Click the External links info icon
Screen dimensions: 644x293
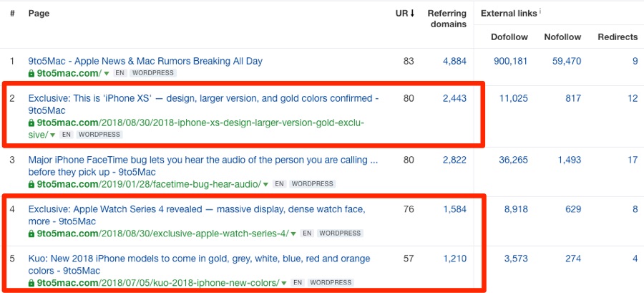540,11
